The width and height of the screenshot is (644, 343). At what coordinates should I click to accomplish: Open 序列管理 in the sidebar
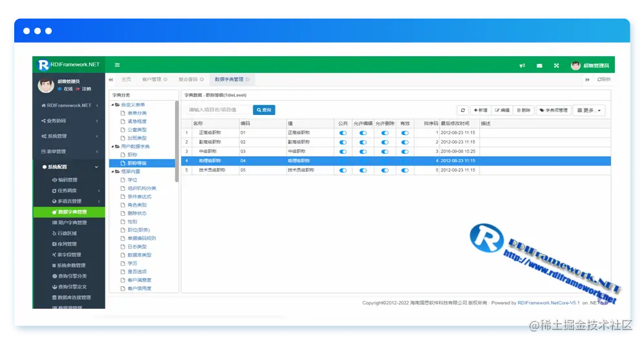click(x=65, y=244)
